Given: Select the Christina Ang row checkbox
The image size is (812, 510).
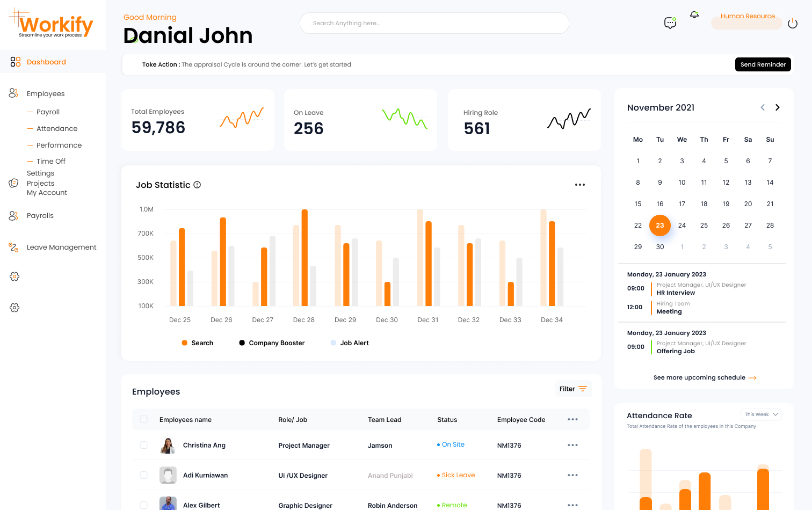Looking at the screenshot, I should (x=143, y=445).
